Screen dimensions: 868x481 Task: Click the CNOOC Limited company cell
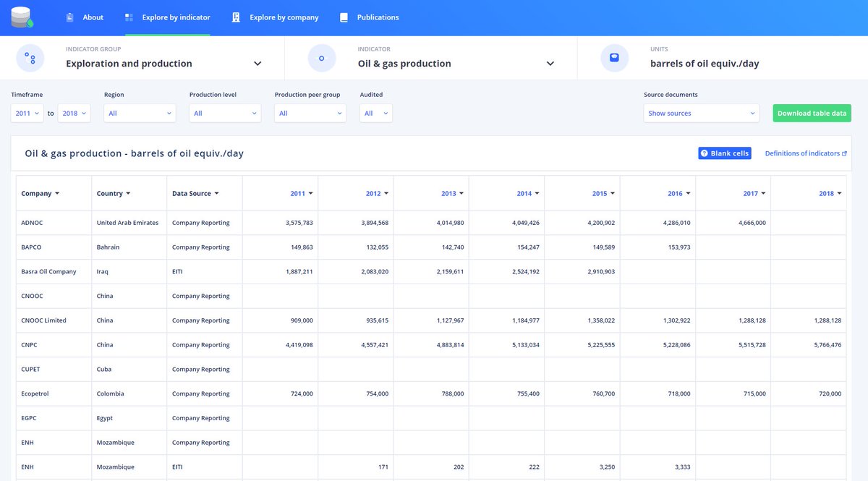coord(54,320)
